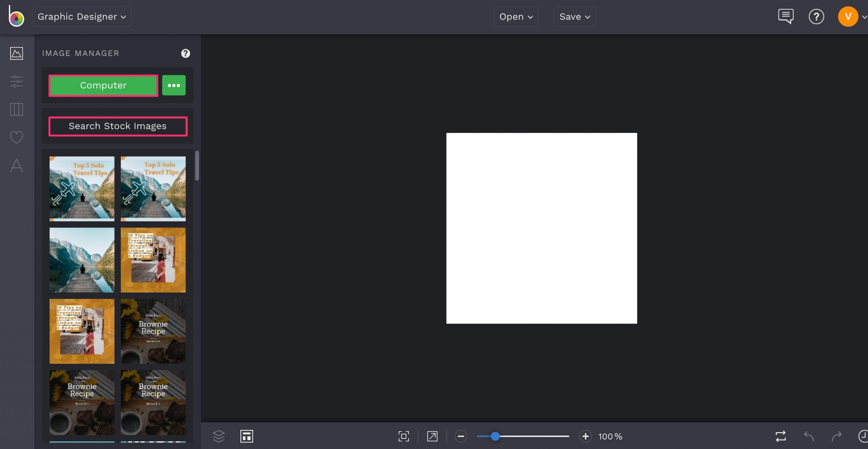Click the Computer upload button
Screen dimensions: 868x449
103,85
